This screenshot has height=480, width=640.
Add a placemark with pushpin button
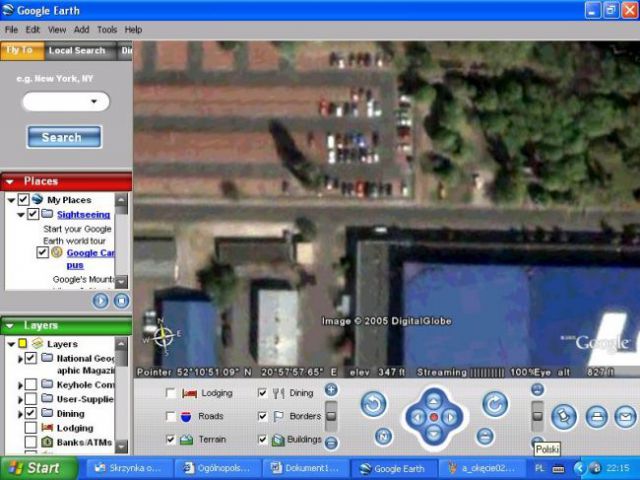564,417
